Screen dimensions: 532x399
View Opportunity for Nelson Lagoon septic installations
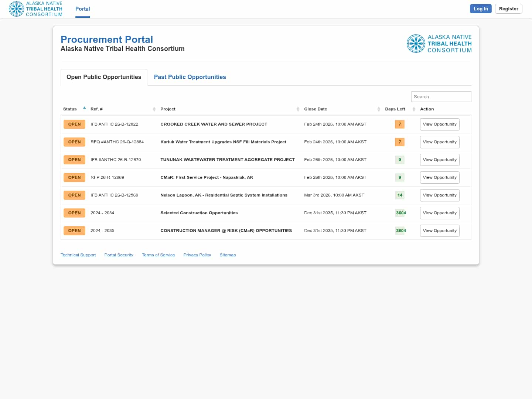click(439, 195)
